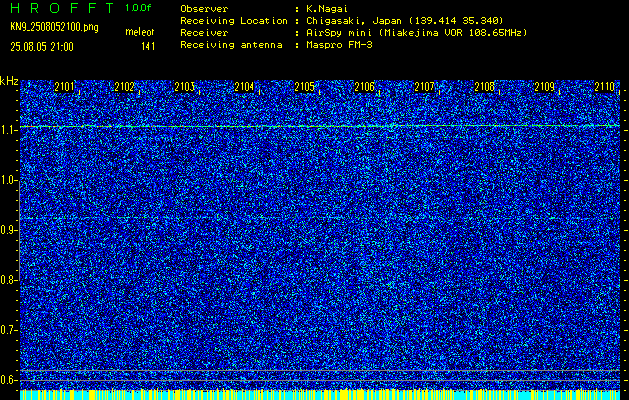Click the Receiver field label
The height and width of the screenshot is (400, 629).
204,32
